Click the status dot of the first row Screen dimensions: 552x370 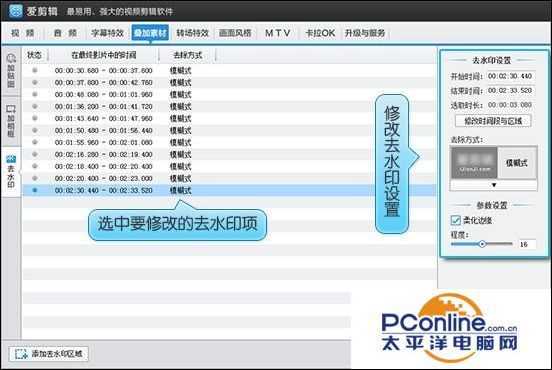coord(35,70)
